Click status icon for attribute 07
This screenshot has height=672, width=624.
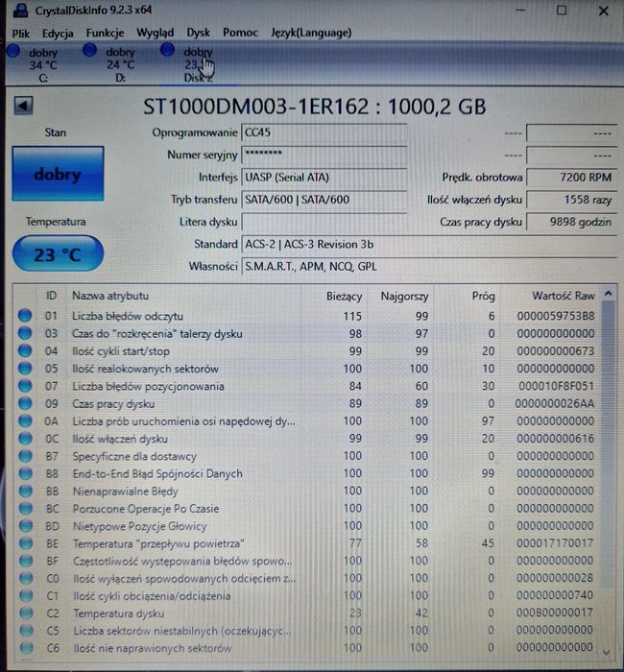25,386
